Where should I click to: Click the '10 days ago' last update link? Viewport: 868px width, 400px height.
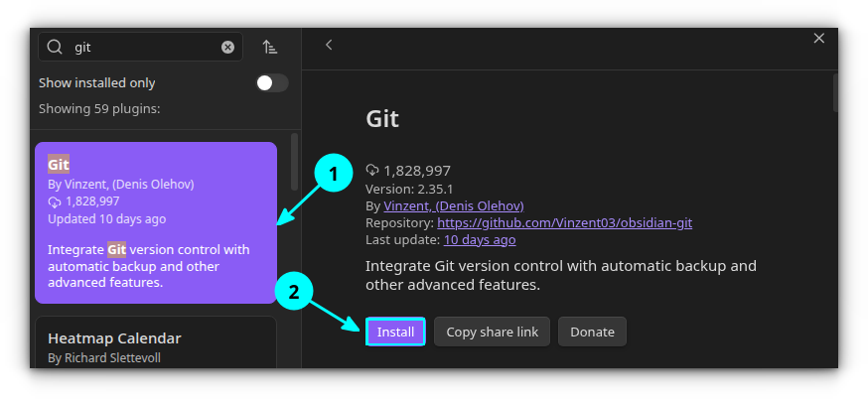point(479,239)
